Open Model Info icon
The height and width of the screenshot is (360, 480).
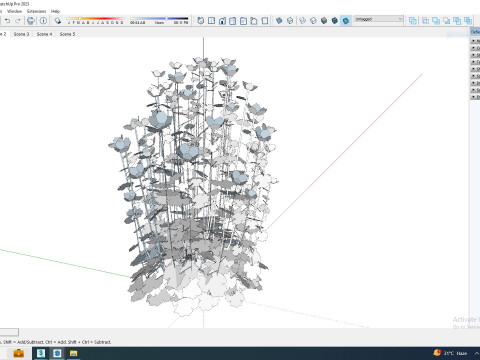click(x=43, y=21)
